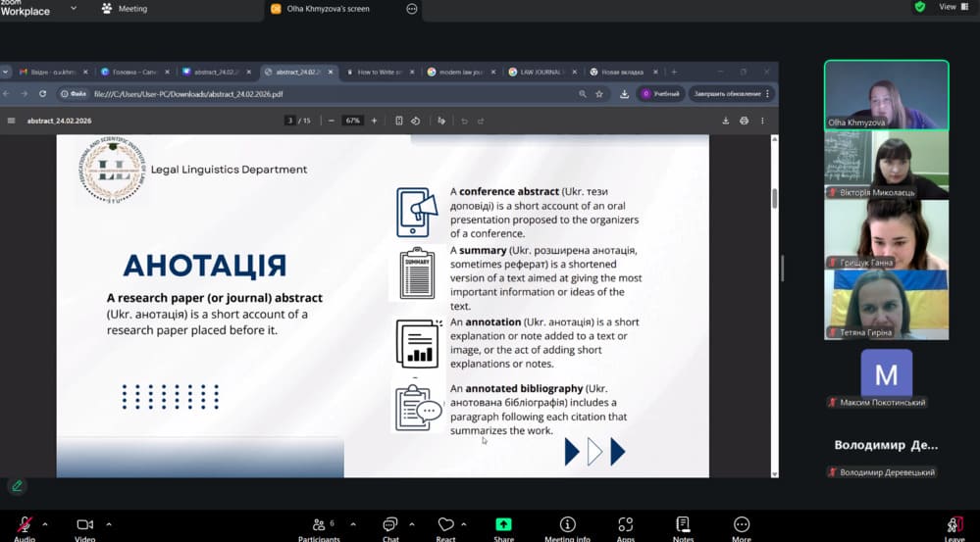Expand video options chevron

108,523
